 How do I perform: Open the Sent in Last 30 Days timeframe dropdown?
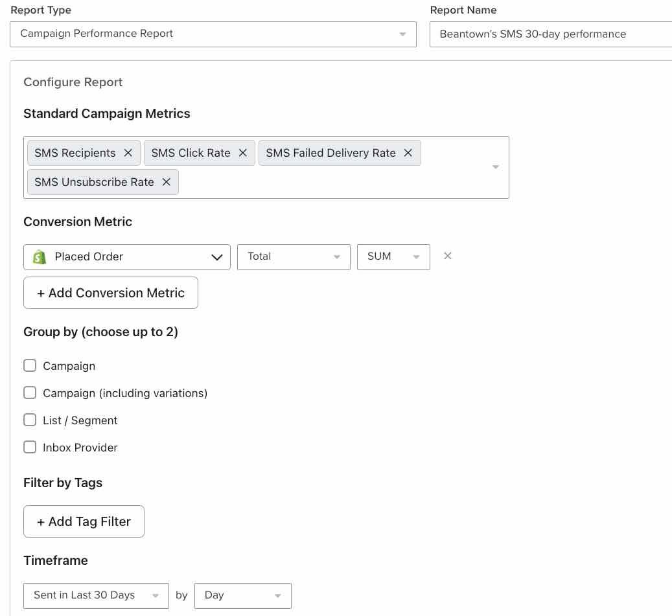click(x=154, y=595)
